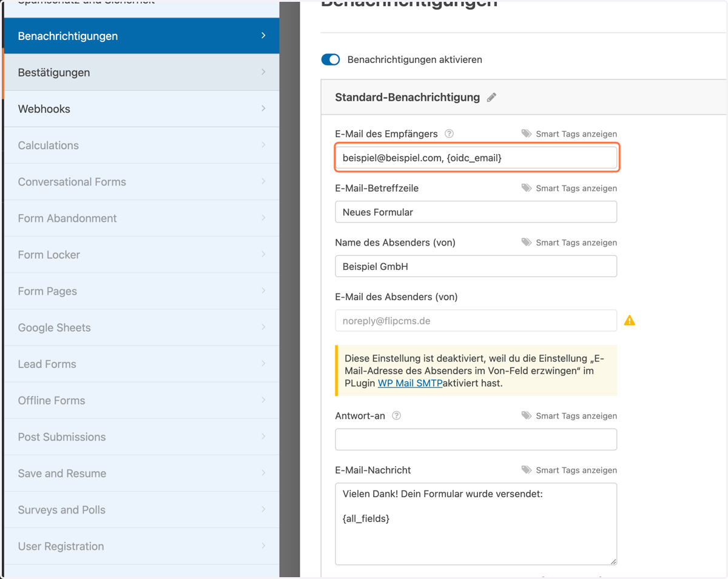
Task: Expand the Benachrichtigungen chevron
Action: 263,36
